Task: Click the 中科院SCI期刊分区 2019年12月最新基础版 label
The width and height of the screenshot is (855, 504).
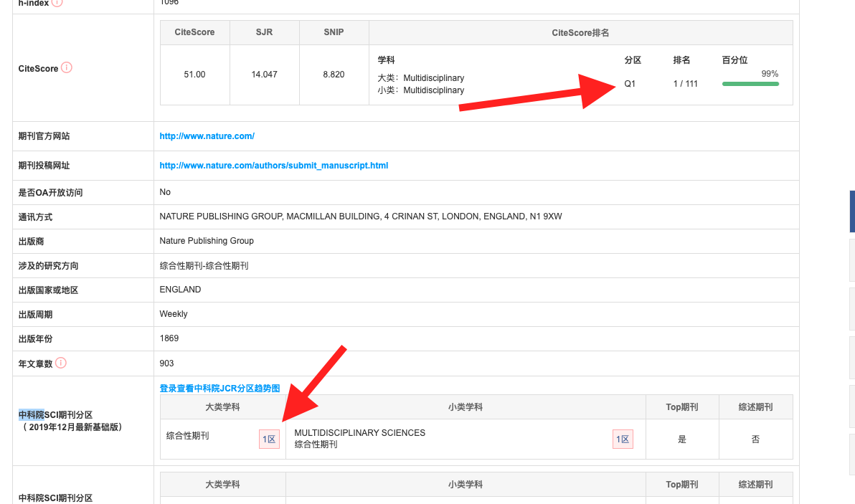Action: (71, 421)
